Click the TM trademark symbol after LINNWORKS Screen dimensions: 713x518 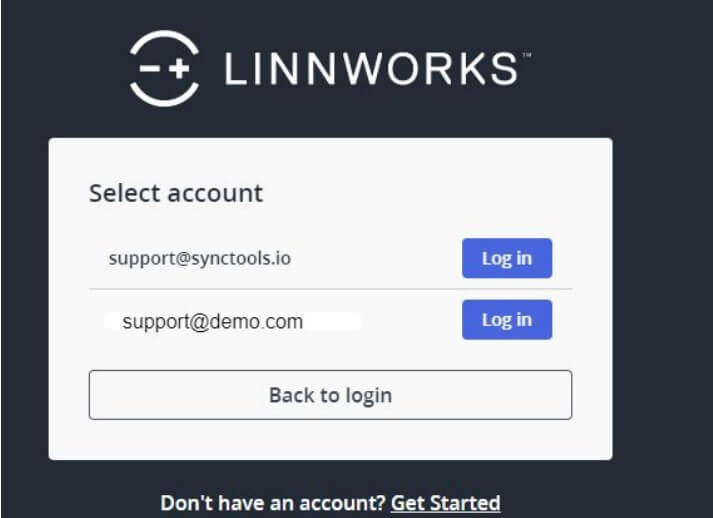click(527, 55)
